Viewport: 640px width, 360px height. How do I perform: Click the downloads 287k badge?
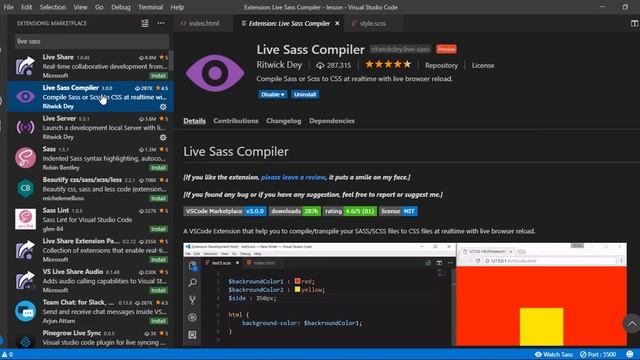295,211
